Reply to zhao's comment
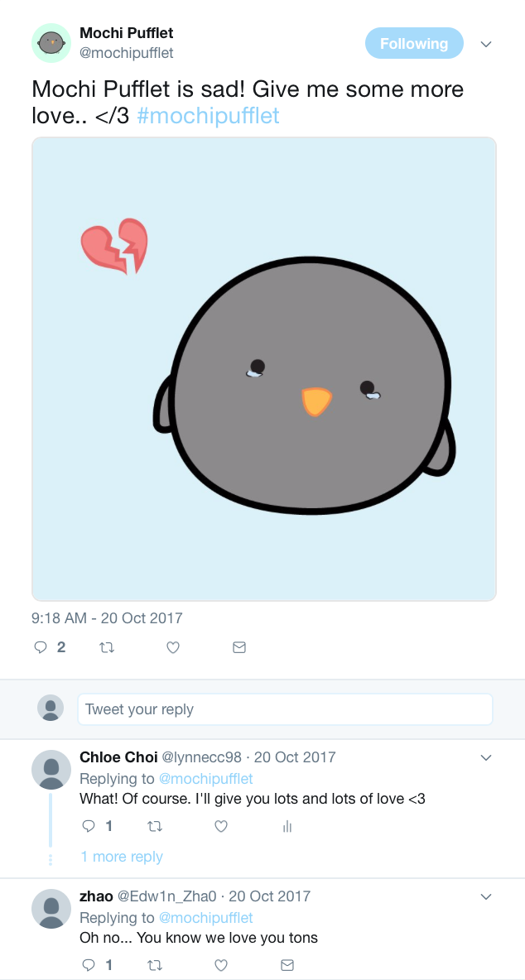 coord(89,965)
